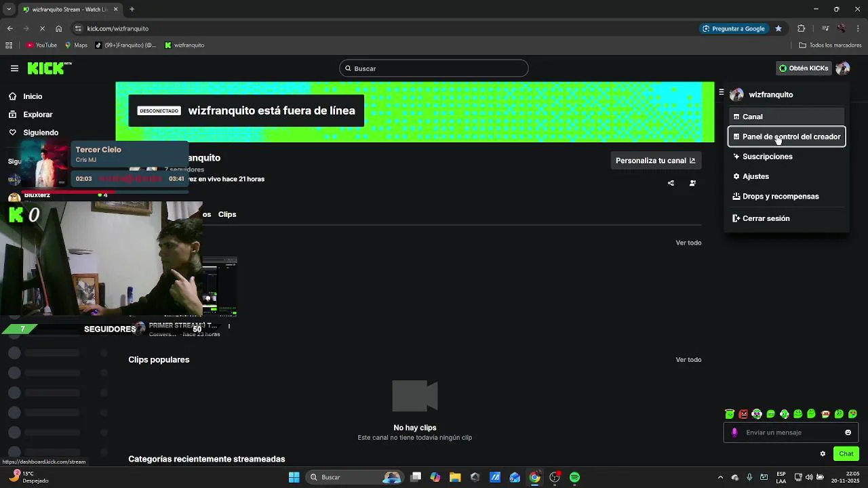Expand the Chrome tab search dropdown arrow
This screenshot has height=488, width=868.
tap(9, 9)
